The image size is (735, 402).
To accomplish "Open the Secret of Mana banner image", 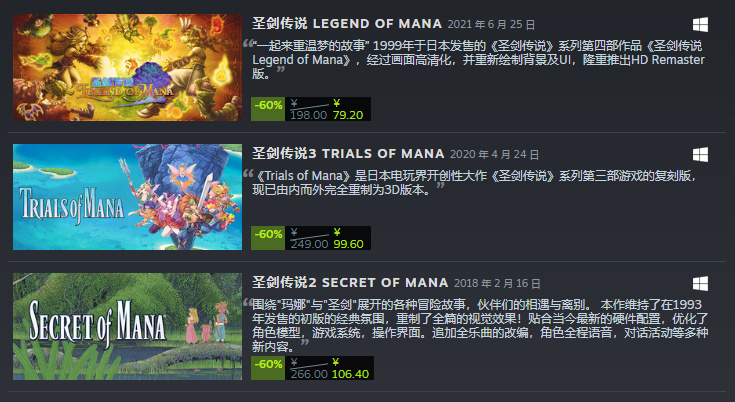I will click(128, 327).
